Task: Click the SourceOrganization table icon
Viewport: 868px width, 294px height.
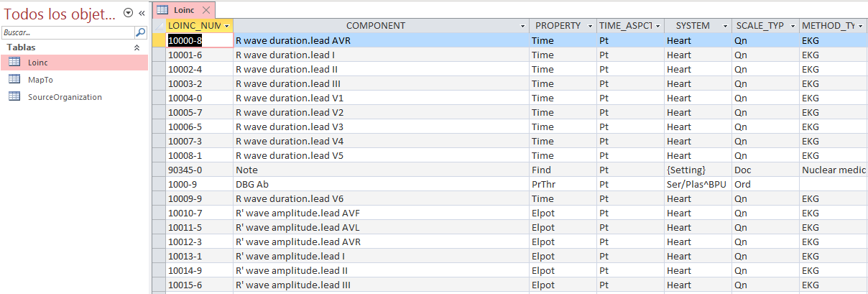Action: (14, 97)
